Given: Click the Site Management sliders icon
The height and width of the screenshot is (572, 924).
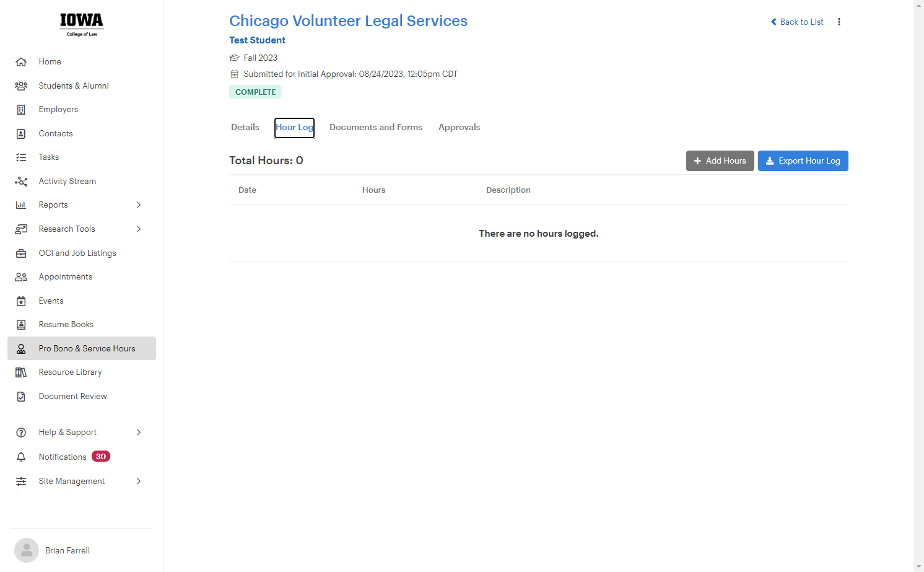Looking at the screenshot, I should pyautogui.click(x=21, y=482).
